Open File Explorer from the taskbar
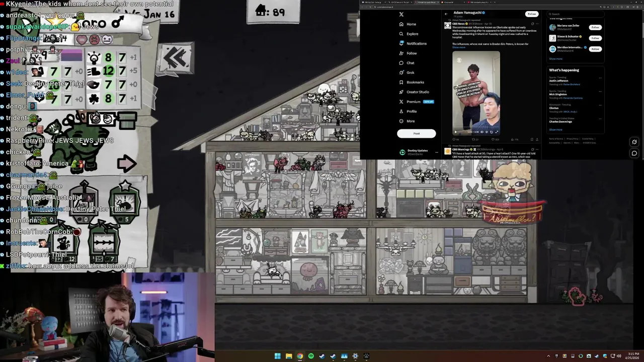This screenshot has width=644, height=362. coord(289,356)
